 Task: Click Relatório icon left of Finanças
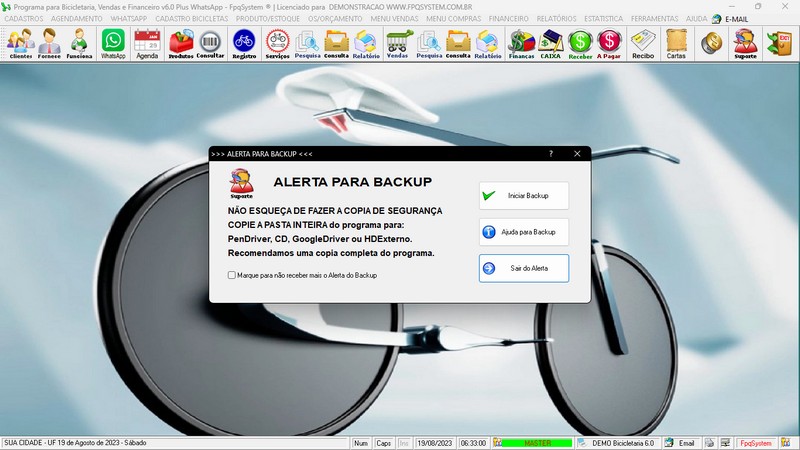click(x=488, y=44)
